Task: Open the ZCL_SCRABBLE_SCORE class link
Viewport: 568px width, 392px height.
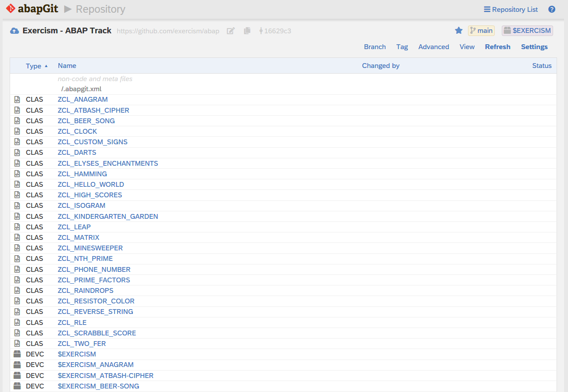Action: coord(97,333)
